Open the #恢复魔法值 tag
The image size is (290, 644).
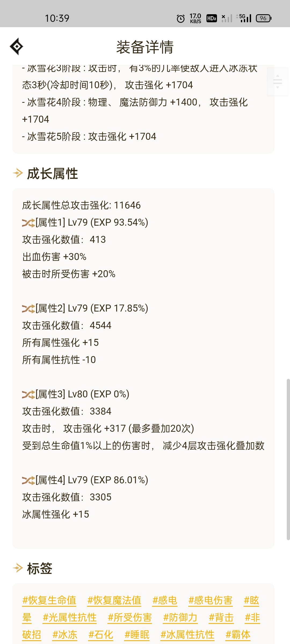coord(114,600)
